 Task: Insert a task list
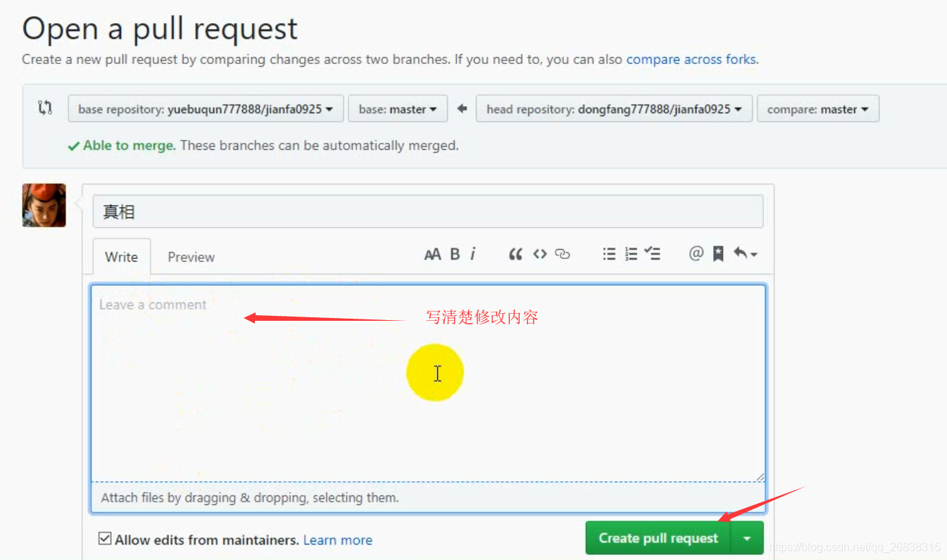pos(653,254)
